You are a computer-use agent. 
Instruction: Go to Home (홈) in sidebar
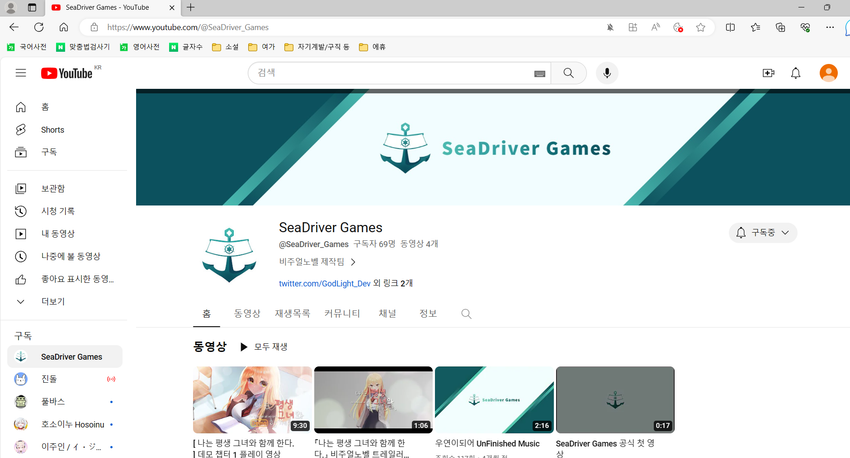coord(67,107)
